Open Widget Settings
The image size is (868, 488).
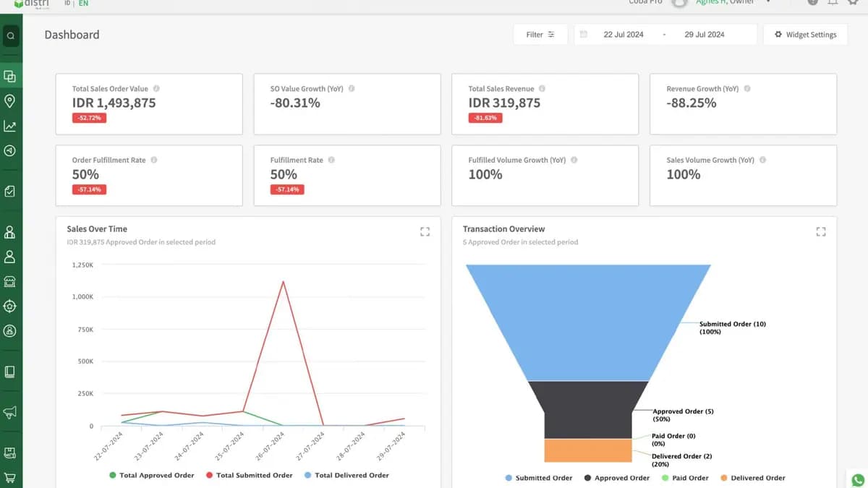tap(805, 35)
